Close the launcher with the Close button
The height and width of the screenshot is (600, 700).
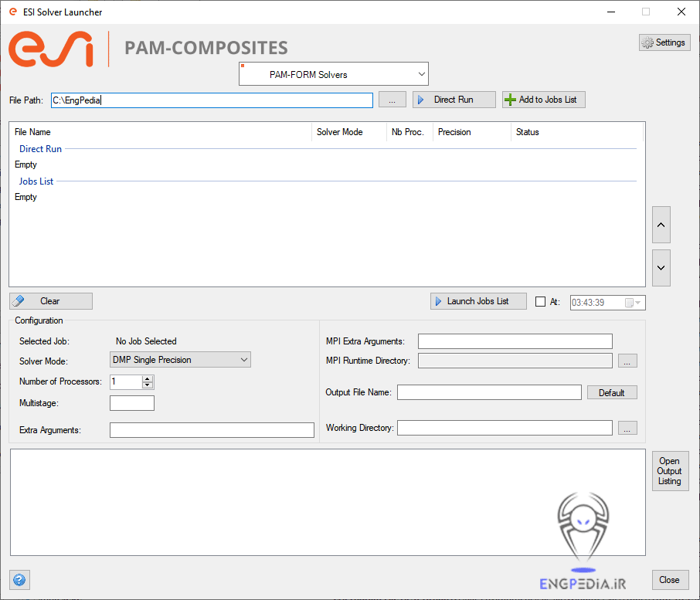pos(670,580)
